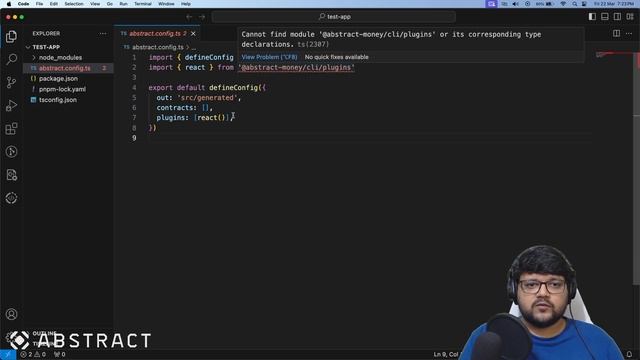The width and height of the screenshot is (640, 360).
Task: Open the Go menu
Action: (109, 4)
